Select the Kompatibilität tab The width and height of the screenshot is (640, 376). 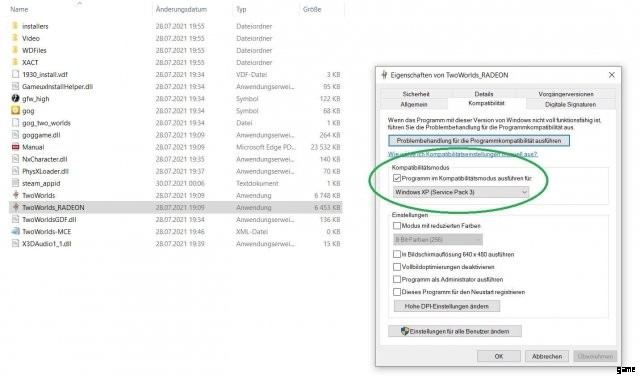pos(487,103)
